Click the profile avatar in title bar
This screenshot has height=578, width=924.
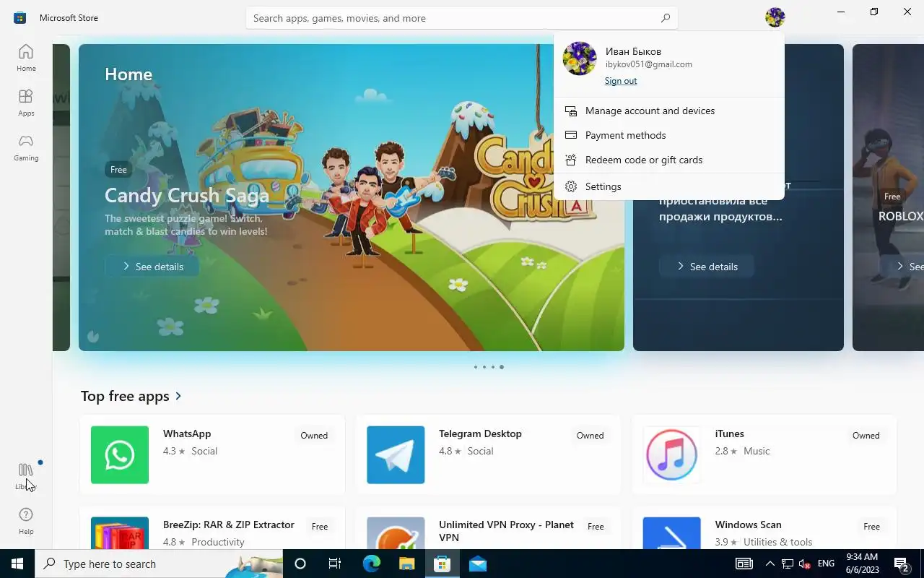click(775, 17)
